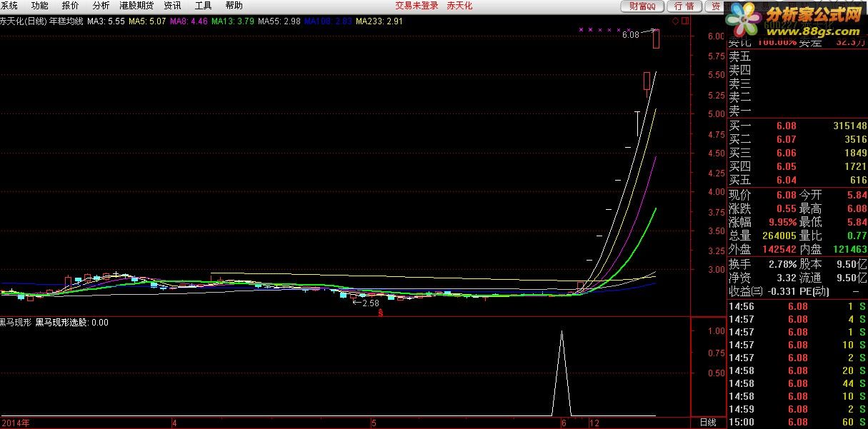
Task: Select the MA233: 2.91 indicator label
Action: (379, 21)
